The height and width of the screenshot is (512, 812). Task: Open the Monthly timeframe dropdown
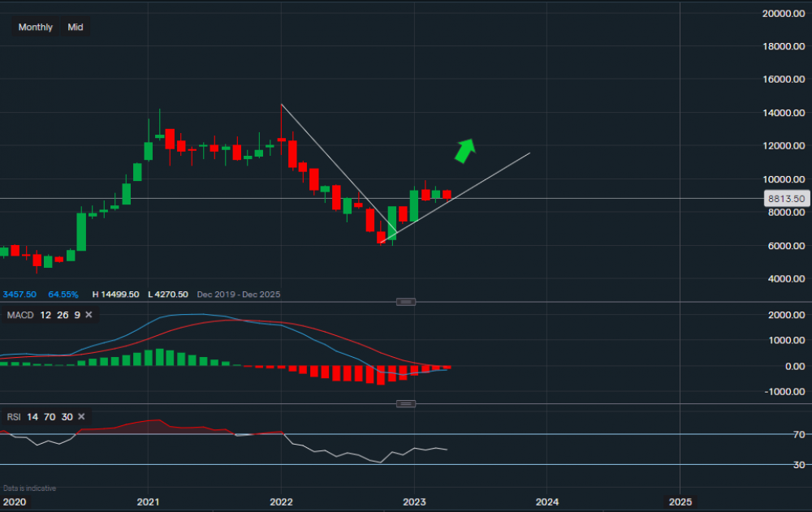click(x=35, y=27)
